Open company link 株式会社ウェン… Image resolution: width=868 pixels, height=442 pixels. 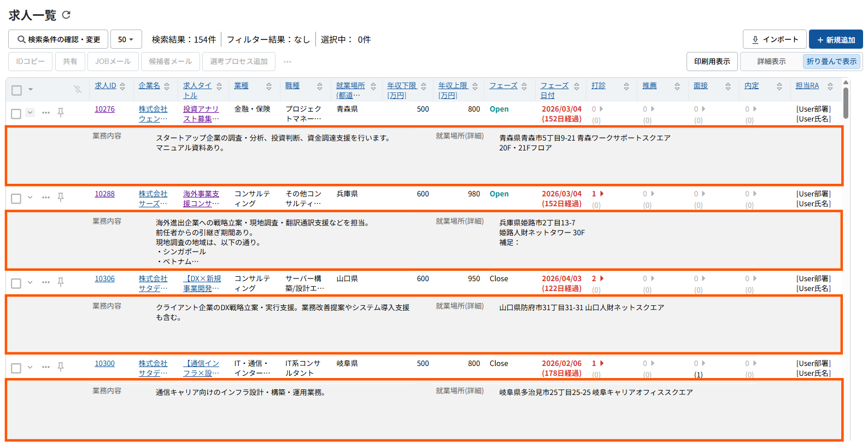(153, 114)
